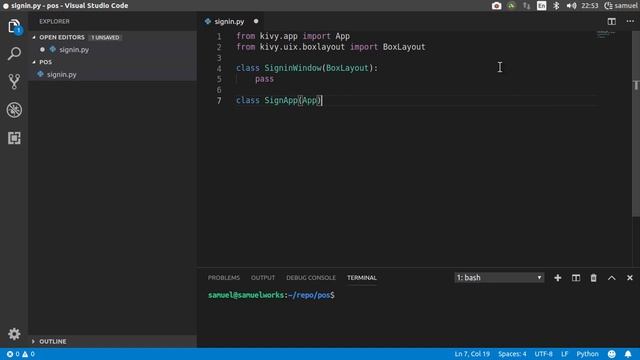Click 'BoxLayout' import on line 2

tap(404, 47)
